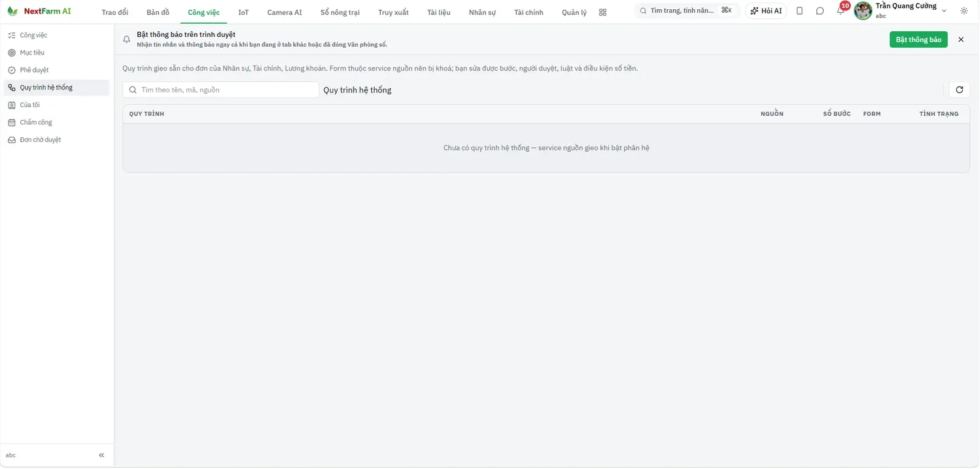The image size is (980, 469).
Task: Select Quy trình hệ thống sidebar item
Action: [x=56, y=88]
